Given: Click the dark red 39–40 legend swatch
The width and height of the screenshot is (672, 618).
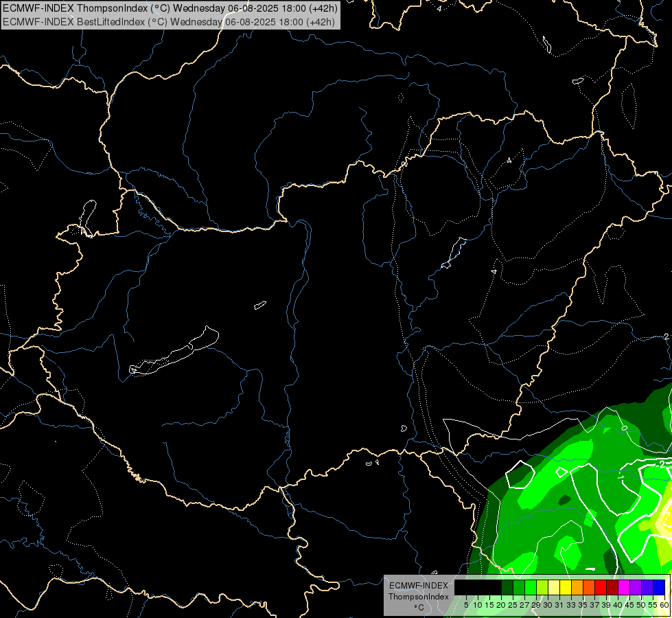Looking at the screenshot, I should [612, 587].
